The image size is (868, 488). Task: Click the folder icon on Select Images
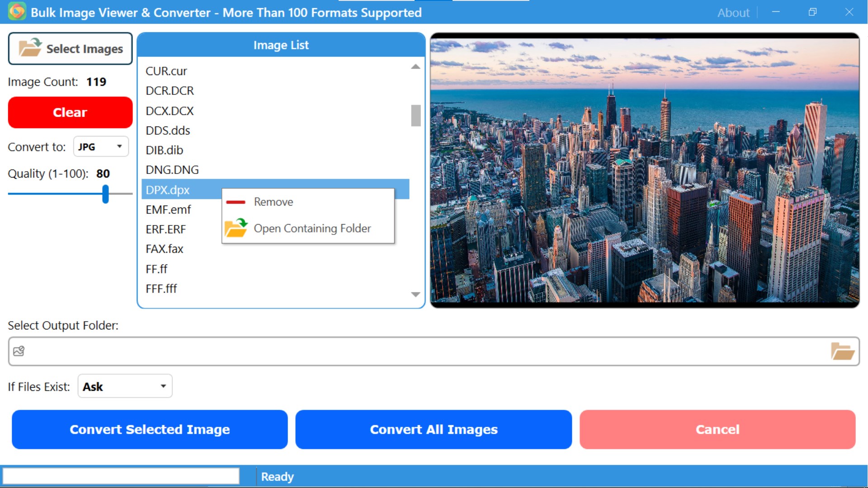[x=30, y=48]
